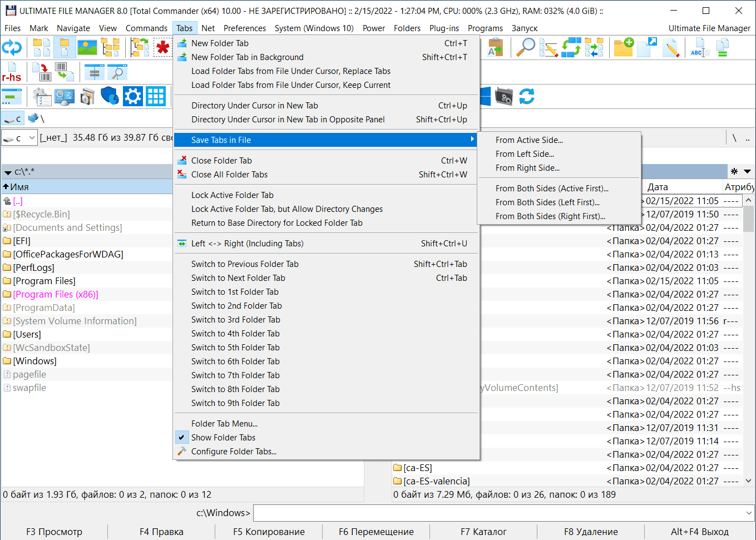Click the dark system folder with gears icon

[x=504, y=97]
